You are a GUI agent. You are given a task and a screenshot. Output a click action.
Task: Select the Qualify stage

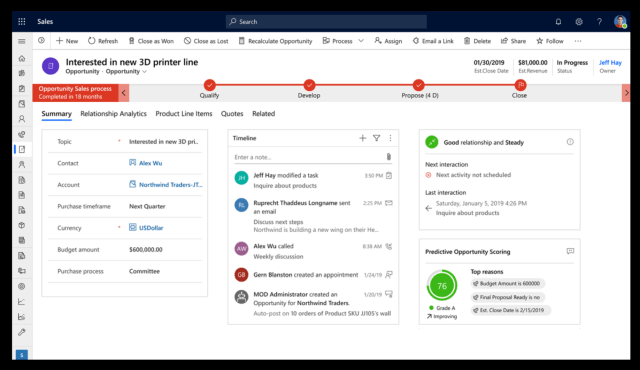(x=209, y=85)
